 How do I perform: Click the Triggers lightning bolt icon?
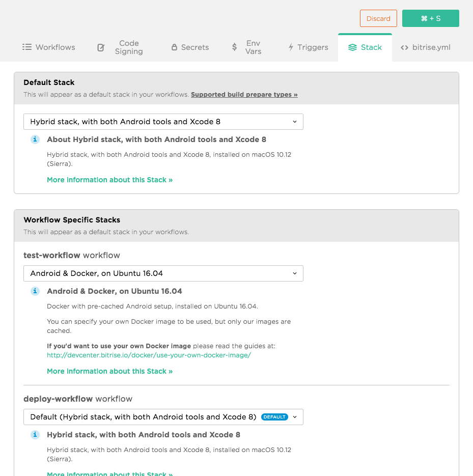click(291, 47)
